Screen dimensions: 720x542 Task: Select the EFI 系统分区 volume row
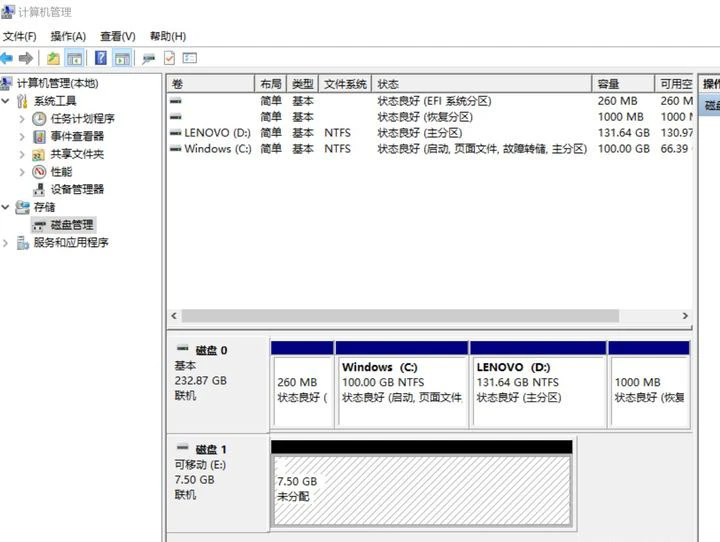(x=430, y=101)
